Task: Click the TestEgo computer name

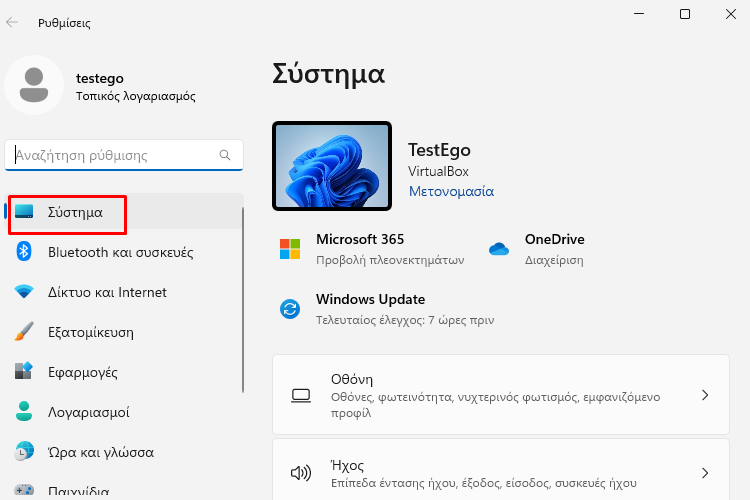Action: pos(439,150)
